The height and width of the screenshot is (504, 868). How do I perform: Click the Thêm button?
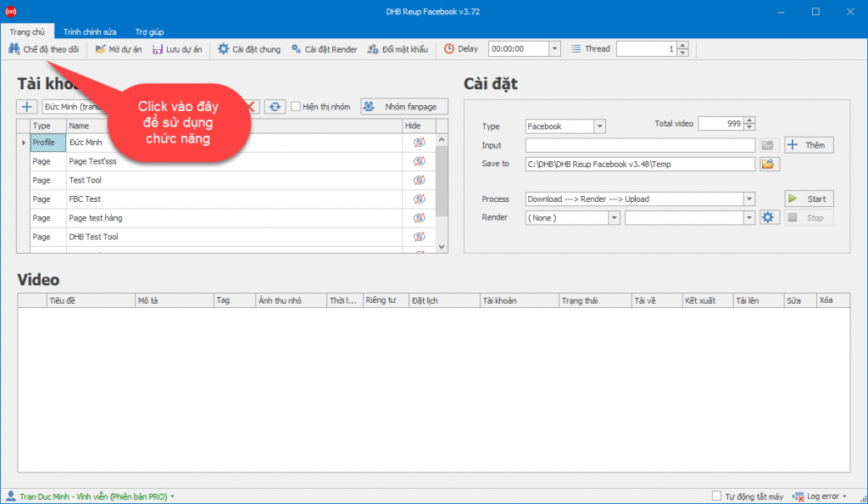click(x=809, y=145)
